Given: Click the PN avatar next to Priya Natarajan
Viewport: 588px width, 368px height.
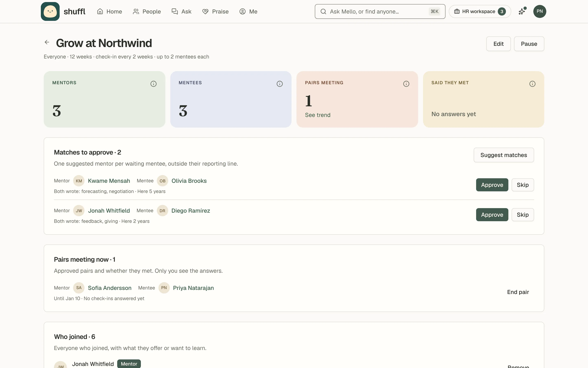Looking at the screenshot, I should click(x=164, y=288).
